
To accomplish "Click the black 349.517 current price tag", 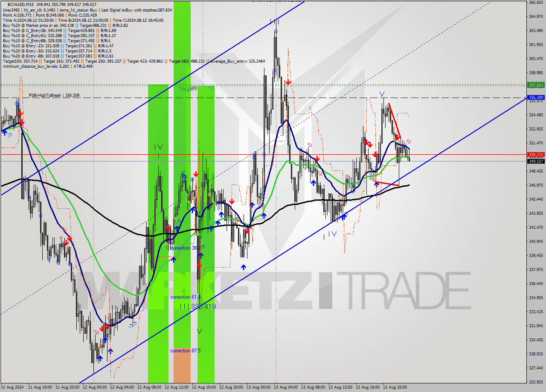I will point(536,161).
